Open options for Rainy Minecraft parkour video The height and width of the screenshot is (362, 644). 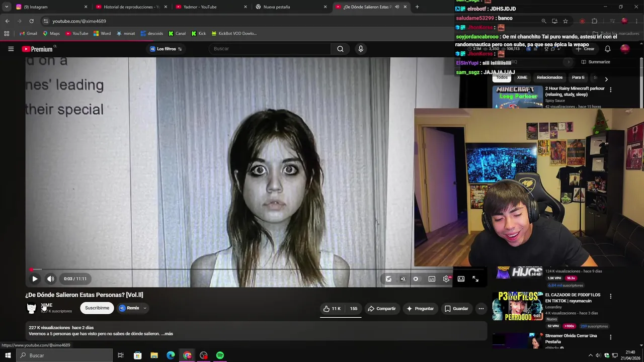pos(611,89)
